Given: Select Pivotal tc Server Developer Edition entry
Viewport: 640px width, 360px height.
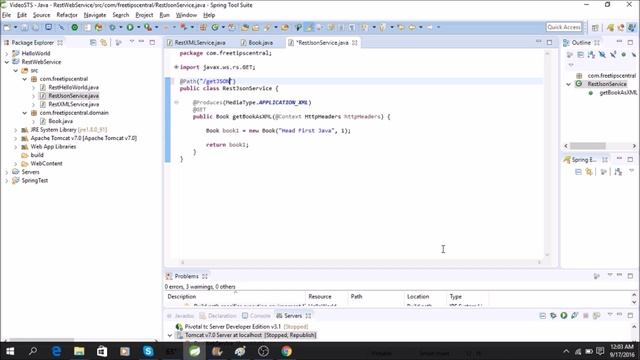Looking at the screenshot, I should pyautogui.click(x=242, y=327).
